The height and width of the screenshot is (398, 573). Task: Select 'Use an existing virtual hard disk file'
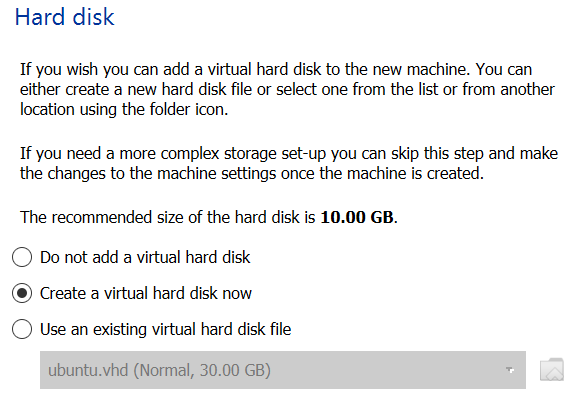tap(152, 329)
